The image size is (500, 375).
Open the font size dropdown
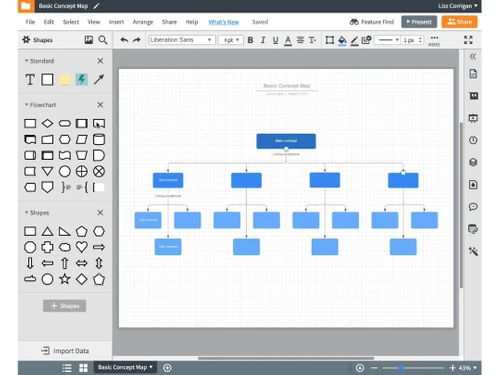pos(231,40)
